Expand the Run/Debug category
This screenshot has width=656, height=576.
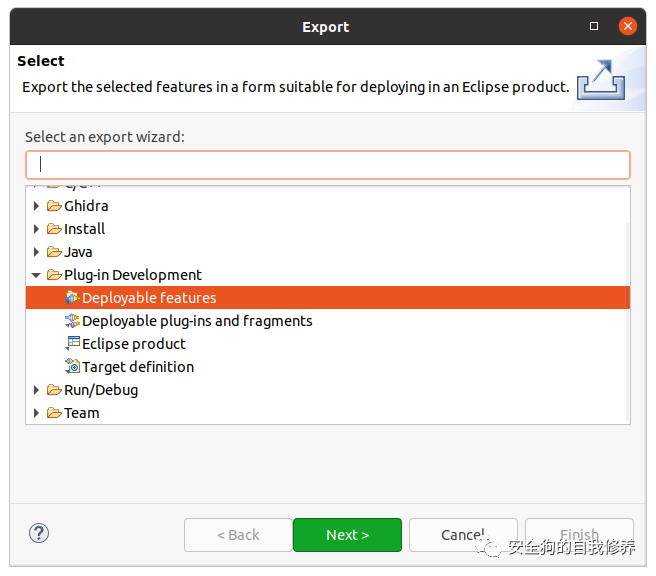pos(36,390)
